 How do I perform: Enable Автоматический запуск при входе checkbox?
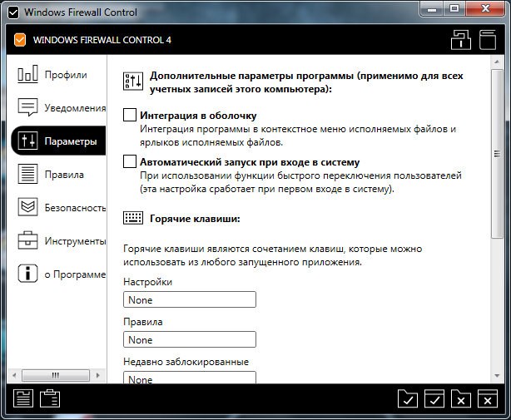[x=130, y=161]
